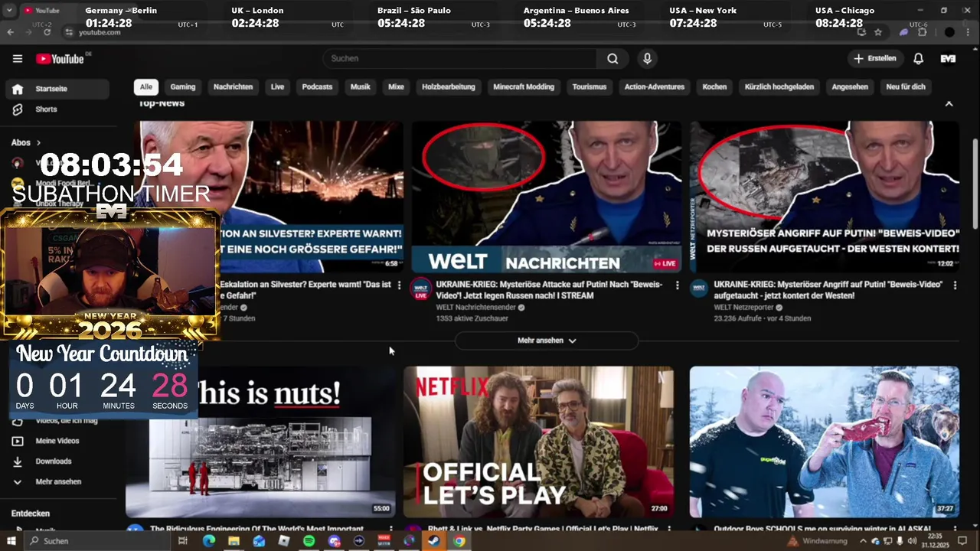Click the taskbar clock showing 22:35
The image size is (980, 551).
click(x=934, y=541)
